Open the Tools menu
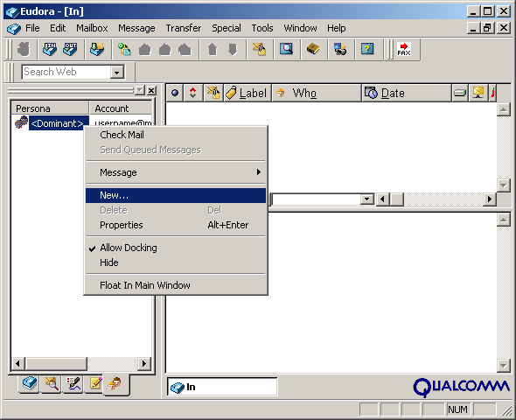The image size is (516, 420). click(x=262, y=28)
